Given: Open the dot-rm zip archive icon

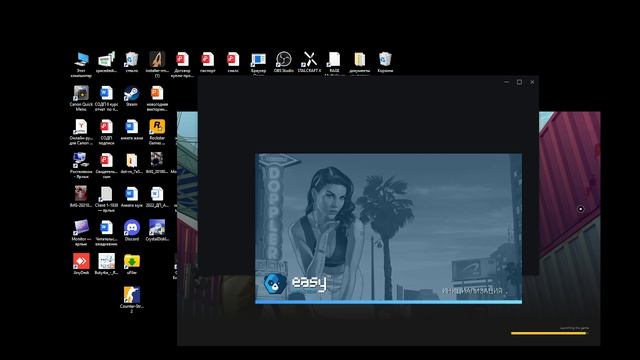Looking at the screenshot, I should [131, 163].
